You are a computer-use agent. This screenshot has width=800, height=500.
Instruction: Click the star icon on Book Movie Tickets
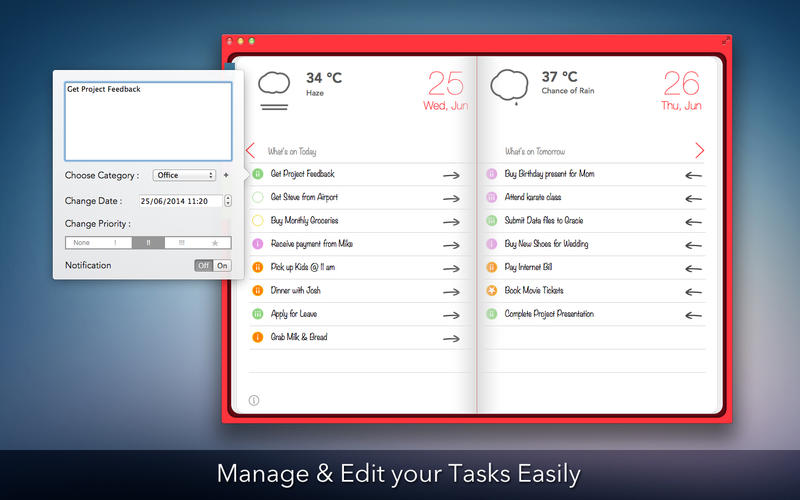(x=491, y=290)
